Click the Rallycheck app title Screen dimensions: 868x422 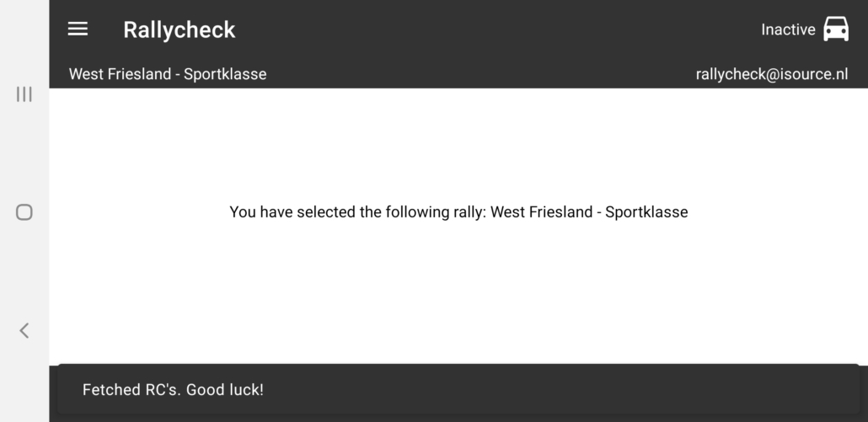(x=179, y=29)
